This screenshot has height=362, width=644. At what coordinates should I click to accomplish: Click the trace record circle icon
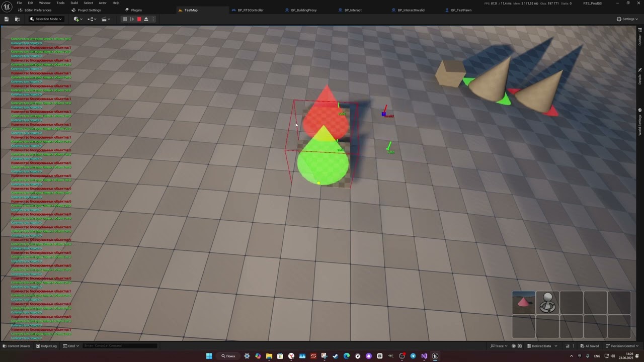coord(514,346)
